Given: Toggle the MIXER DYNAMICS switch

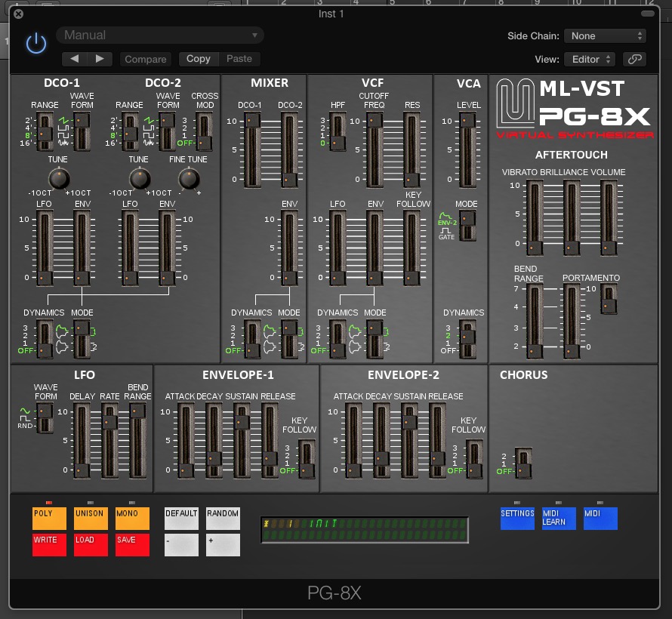Looking at the screenshot, I should 252,339.
